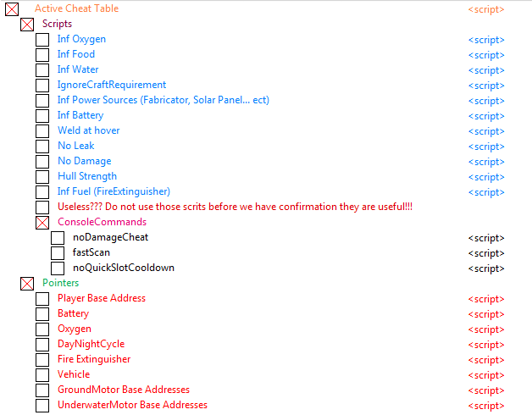The width and height of the screenshot is (532, 415).
Task: Select the Inf Water entry
Action: click(78, 69)
